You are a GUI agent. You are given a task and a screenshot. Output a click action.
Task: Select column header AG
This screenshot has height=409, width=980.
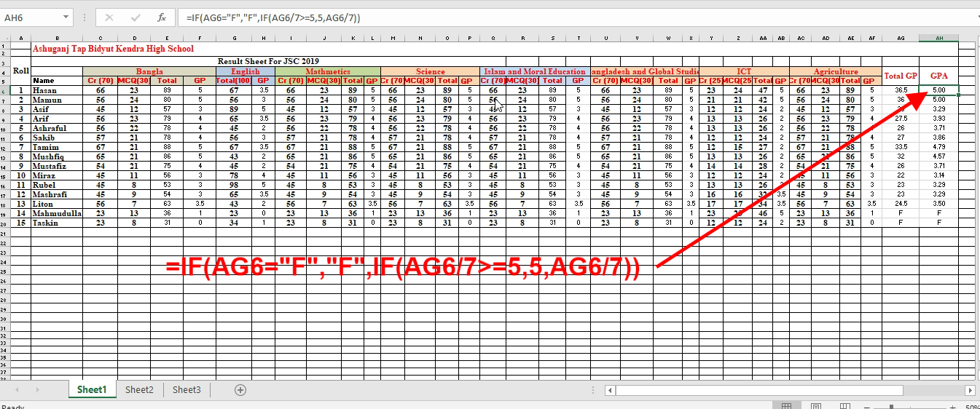[x=901, y=37]
